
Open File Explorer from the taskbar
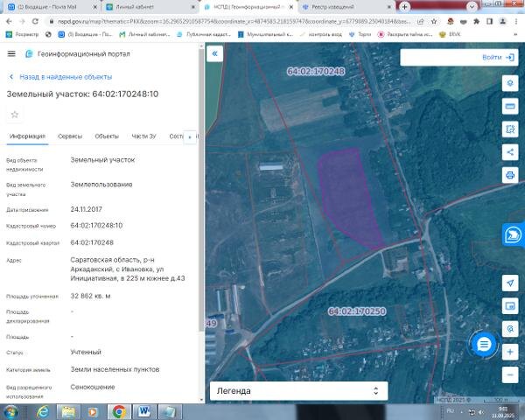[x=68, y=411]
